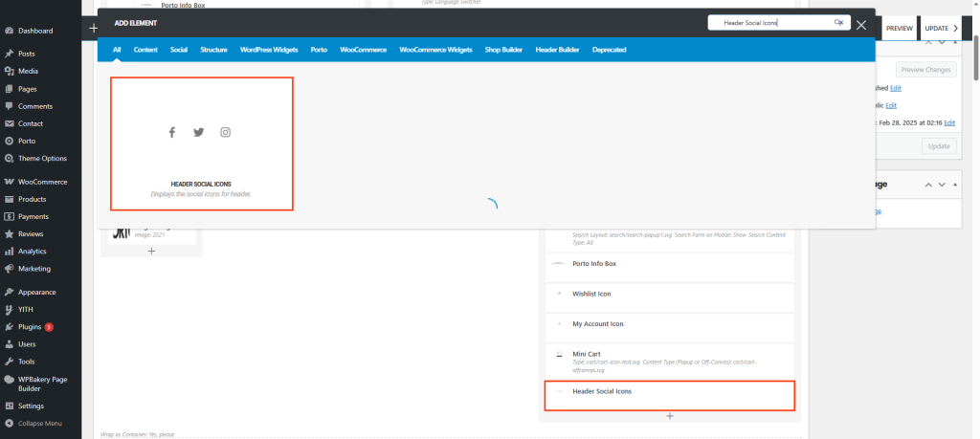
Task: Expand the arrow next to UPDATE button
Action: pos(956,29)
